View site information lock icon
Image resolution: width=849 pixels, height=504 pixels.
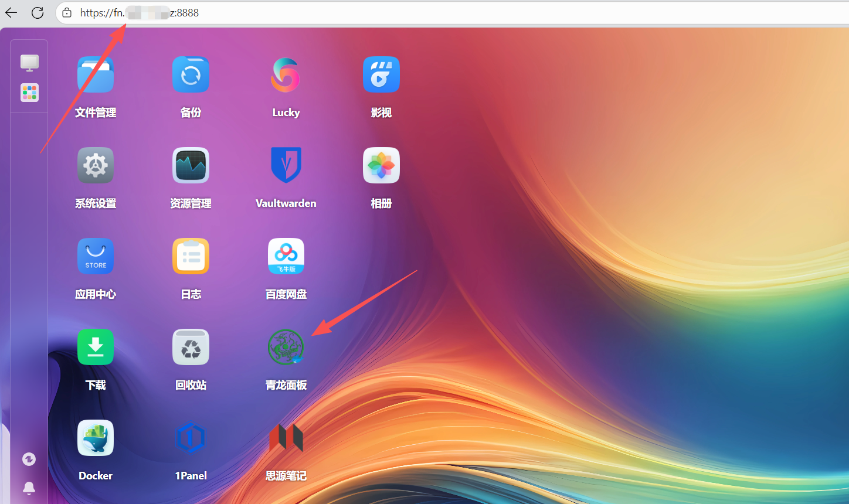67,12
